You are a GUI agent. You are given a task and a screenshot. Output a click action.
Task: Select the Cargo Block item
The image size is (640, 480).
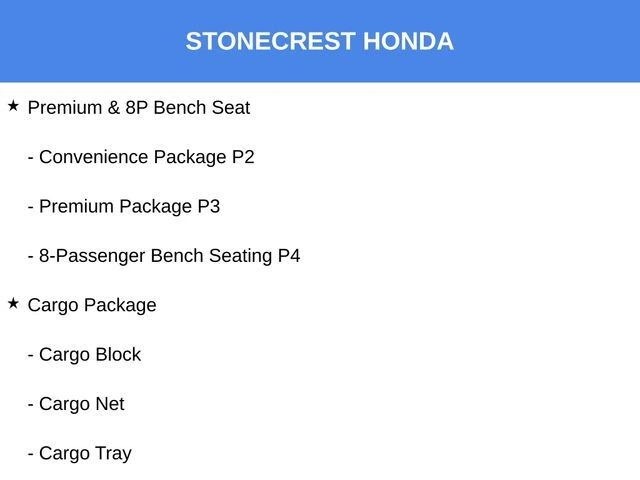click(84, 355)
